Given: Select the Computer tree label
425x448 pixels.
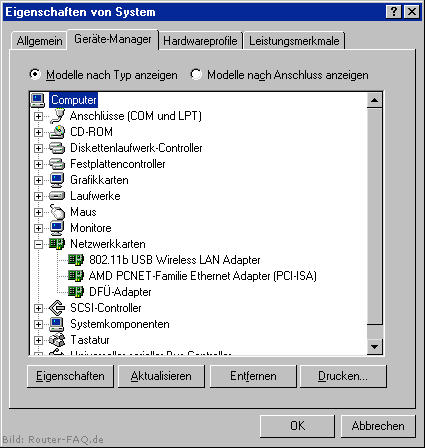Looking at the screenshot, I should [74, 100].
